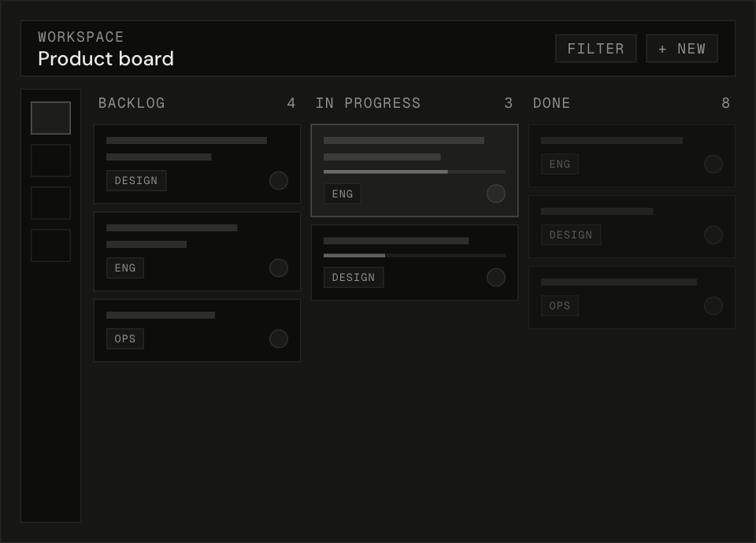
Task: Click the FILTER button
Action: (595, 49)
